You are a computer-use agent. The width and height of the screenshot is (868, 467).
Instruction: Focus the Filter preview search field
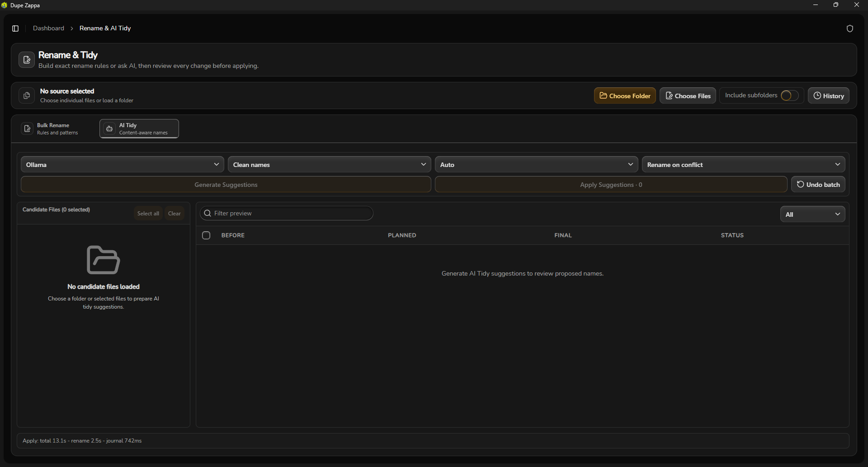[x=287, y=213]
